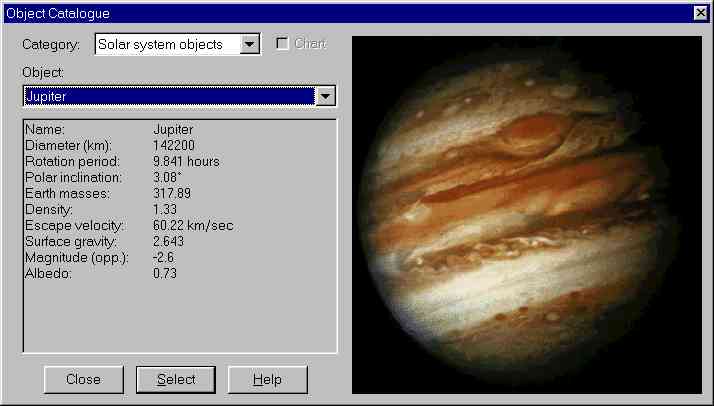Image resolution: width=714 pixels, height=406 pixels.
Task: Close the Object Catalogue window with X
Action: pos(700,13)
